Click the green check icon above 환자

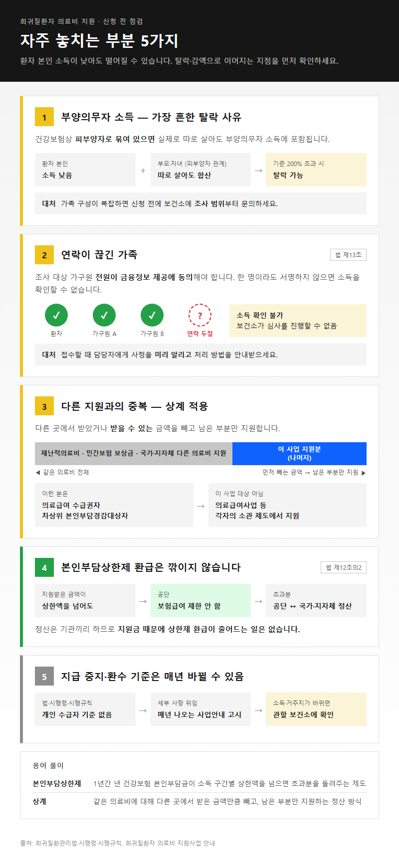[56, 315]
